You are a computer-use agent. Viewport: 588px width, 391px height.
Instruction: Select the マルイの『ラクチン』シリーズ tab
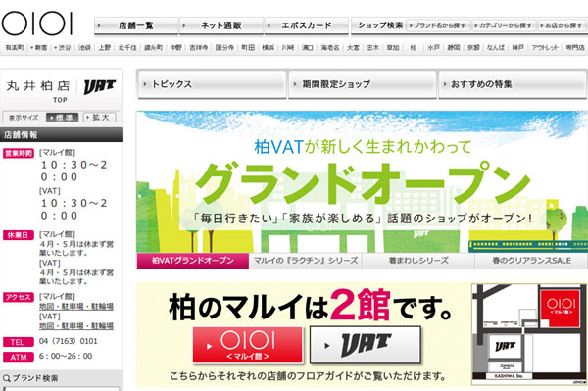pos(306,261)
